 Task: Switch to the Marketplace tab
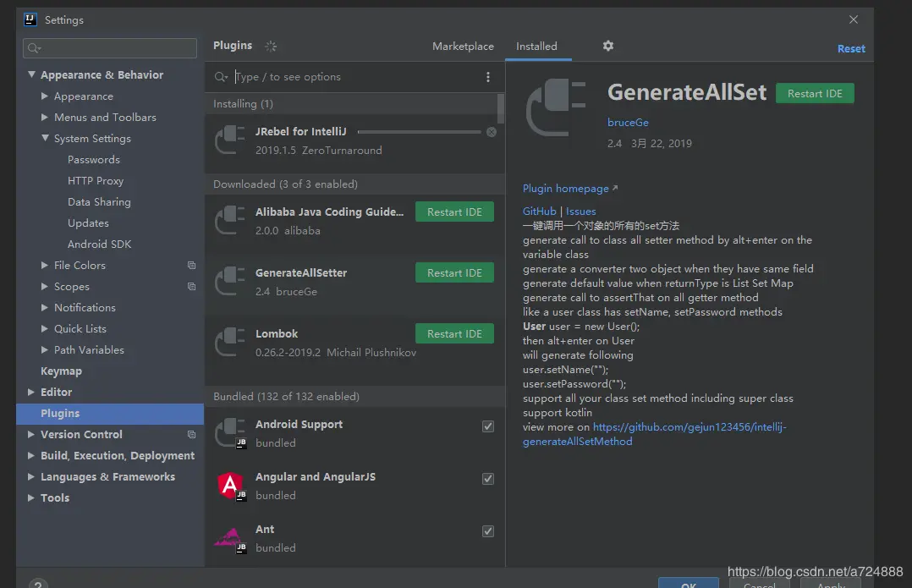pos(463,46)
